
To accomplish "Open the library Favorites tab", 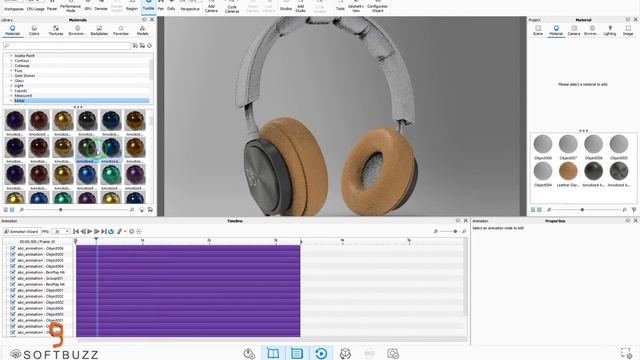I will coord(121,31).
